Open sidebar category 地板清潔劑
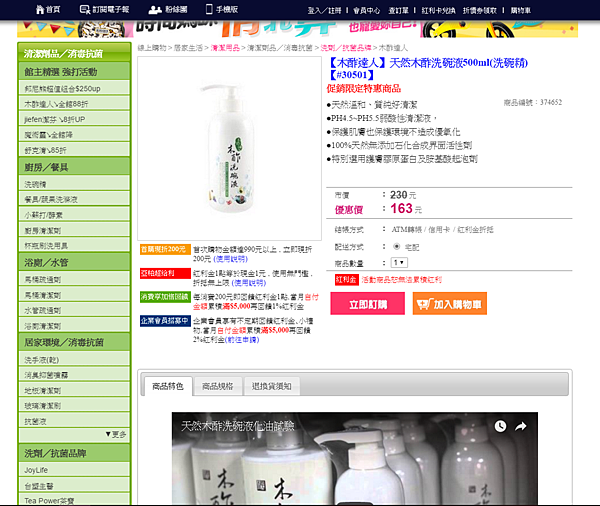The height and width of the screenshot is (506, 600). point(74,390)
